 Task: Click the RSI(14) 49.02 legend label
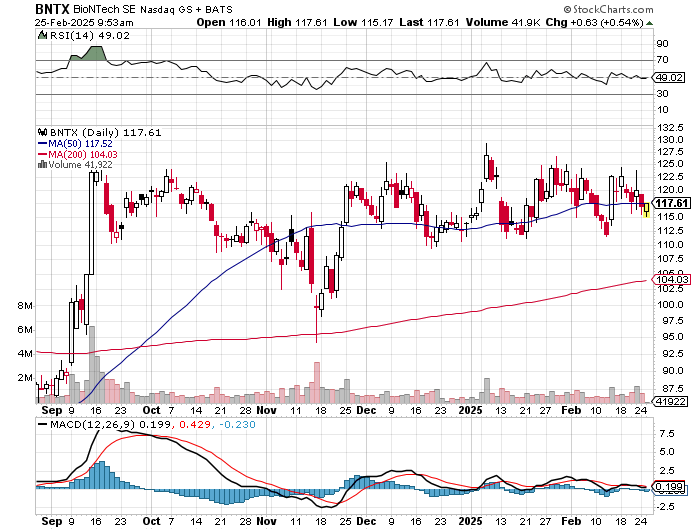(x=90, y=36)
